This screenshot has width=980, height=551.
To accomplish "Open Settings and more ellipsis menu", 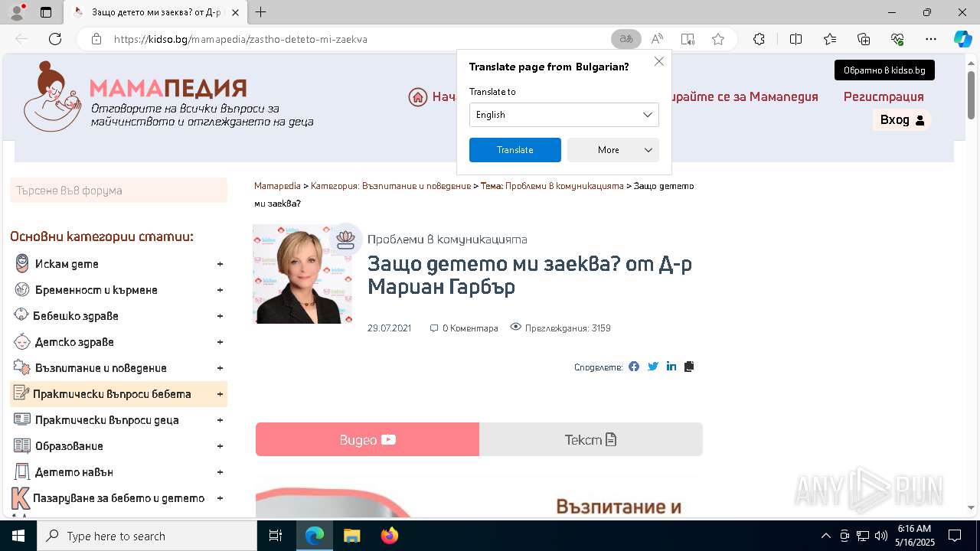I will pos(931,39).
